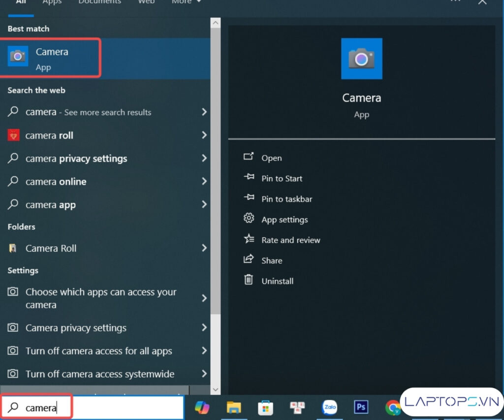Expand the Camera privacy settings result
The width and height of the screenshot is (504, 420).
204,327
